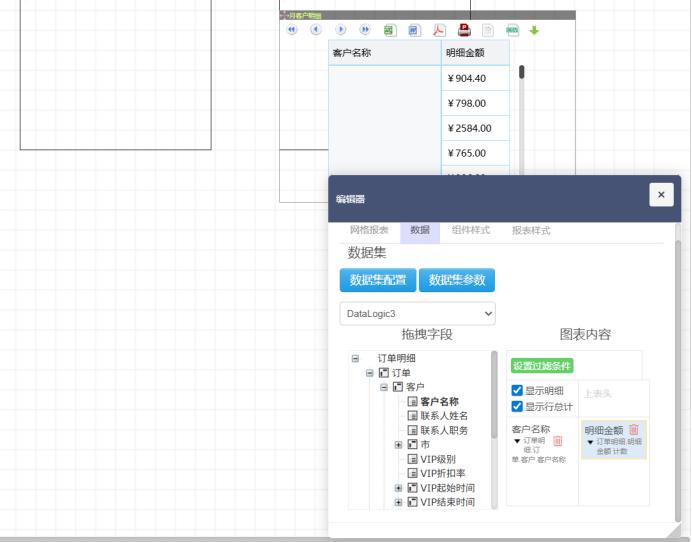Click the editor dialog vertical scrollbar

[x=678, y=380]
